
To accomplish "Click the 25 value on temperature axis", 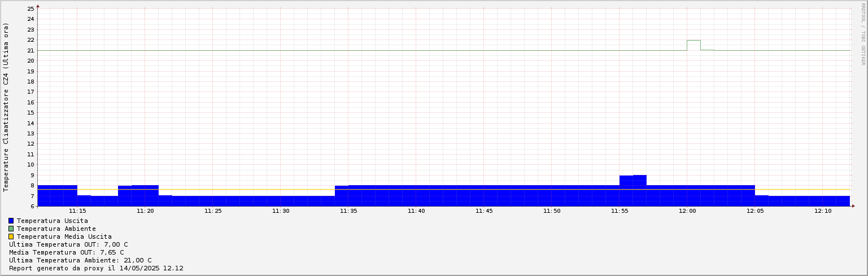I will [x=31, y=9].
